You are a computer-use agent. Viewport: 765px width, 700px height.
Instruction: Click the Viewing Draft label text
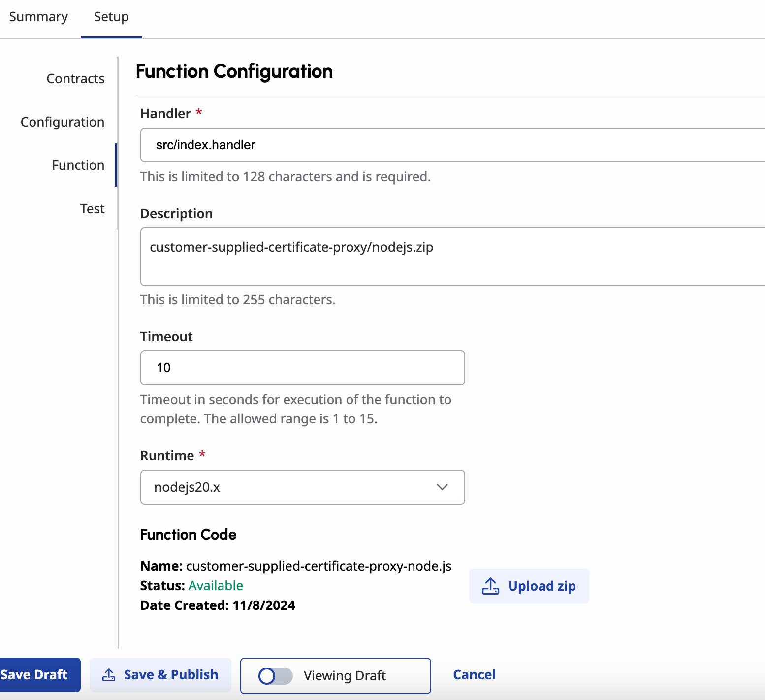coord(345,676)
